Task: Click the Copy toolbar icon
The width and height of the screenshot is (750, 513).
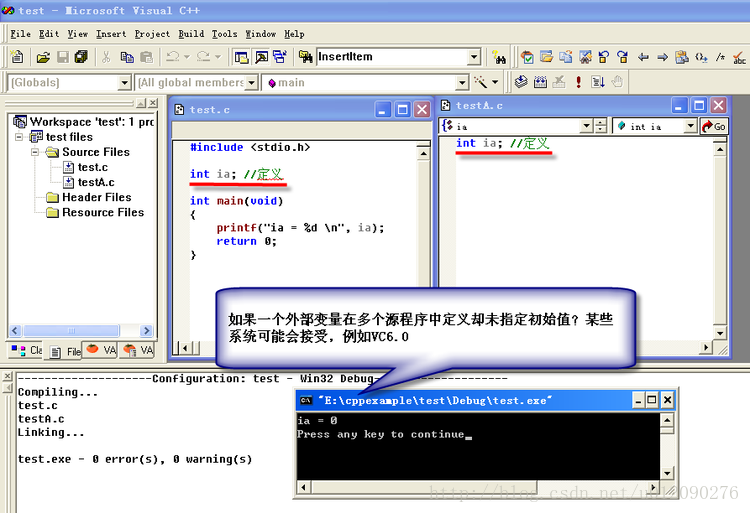Action: point(127,57)
